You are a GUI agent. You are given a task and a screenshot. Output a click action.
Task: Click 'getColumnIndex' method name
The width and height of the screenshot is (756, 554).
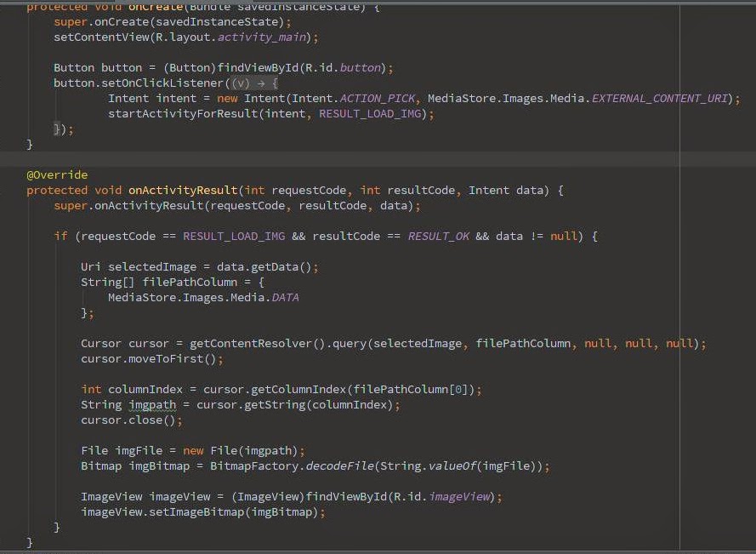coord(298,390)
